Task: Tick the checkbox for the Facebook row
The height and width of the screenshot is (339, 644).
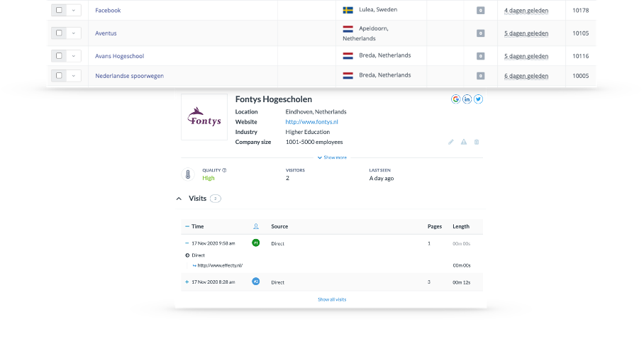Action: (x=59, y=11)
